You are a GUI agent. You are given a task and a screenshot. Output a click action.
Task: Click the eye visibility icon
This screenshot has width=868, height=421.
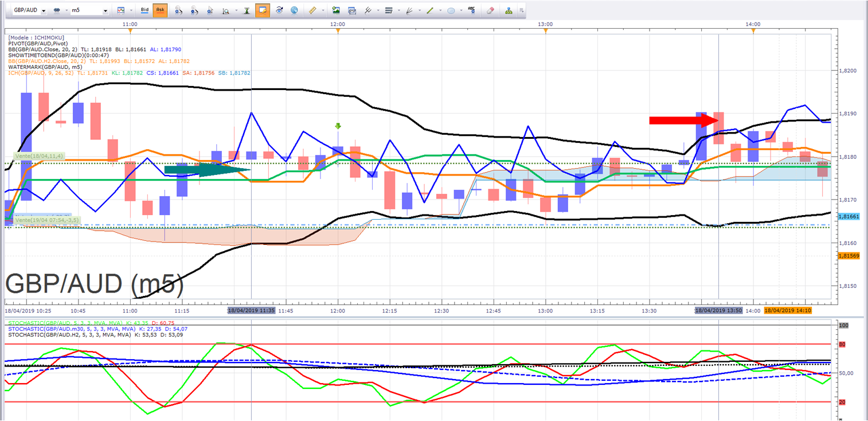point(279,10)
